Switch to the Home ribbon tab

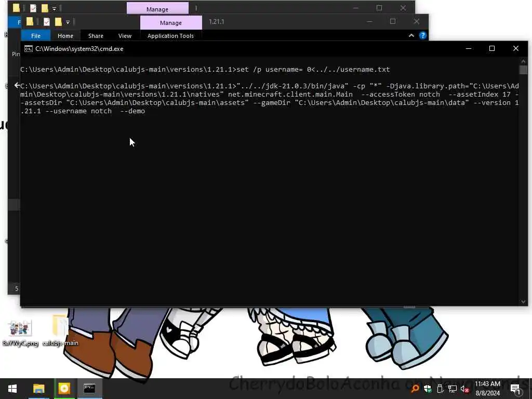click(x=65, y=36)
